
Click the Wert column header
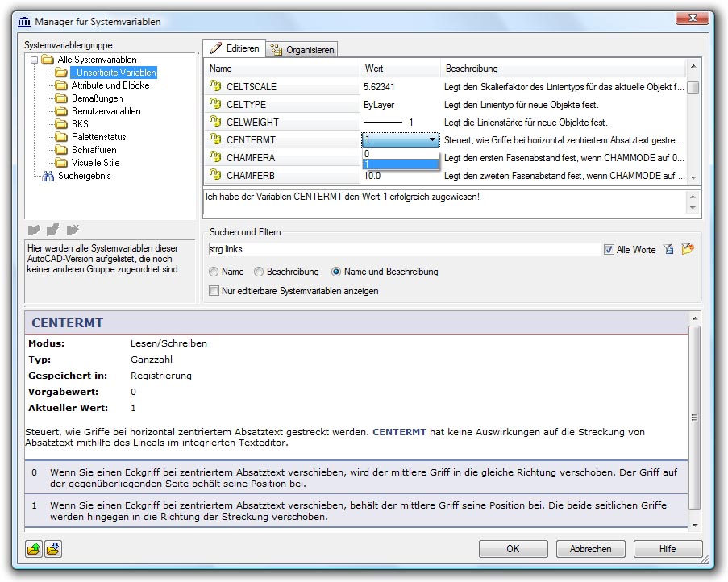400,69
